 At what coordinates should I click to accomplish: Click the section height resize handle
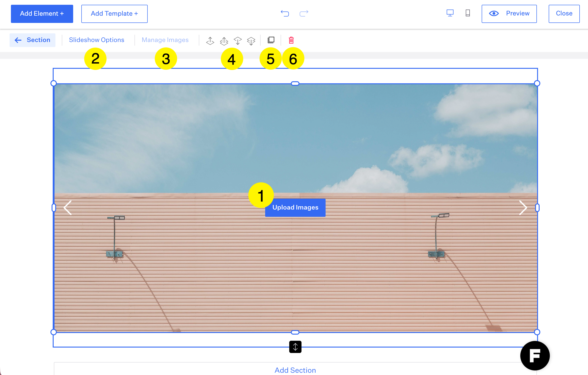(295, 347)
